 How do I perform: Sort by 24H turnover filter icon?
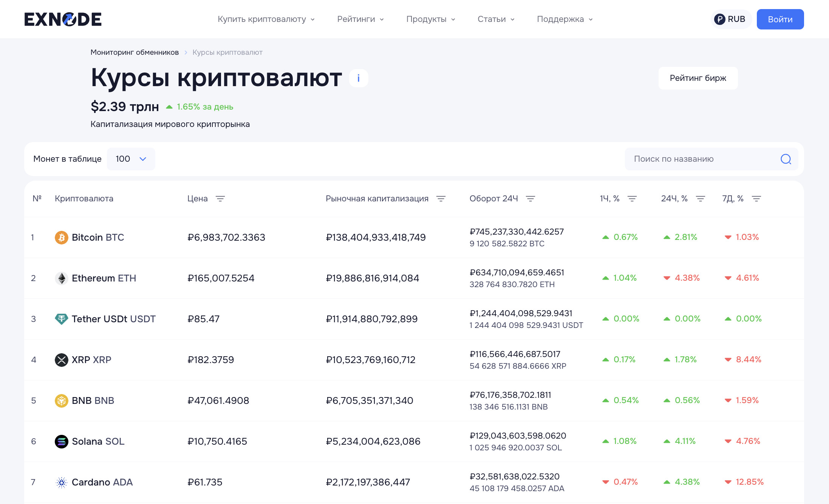(530, 199)
